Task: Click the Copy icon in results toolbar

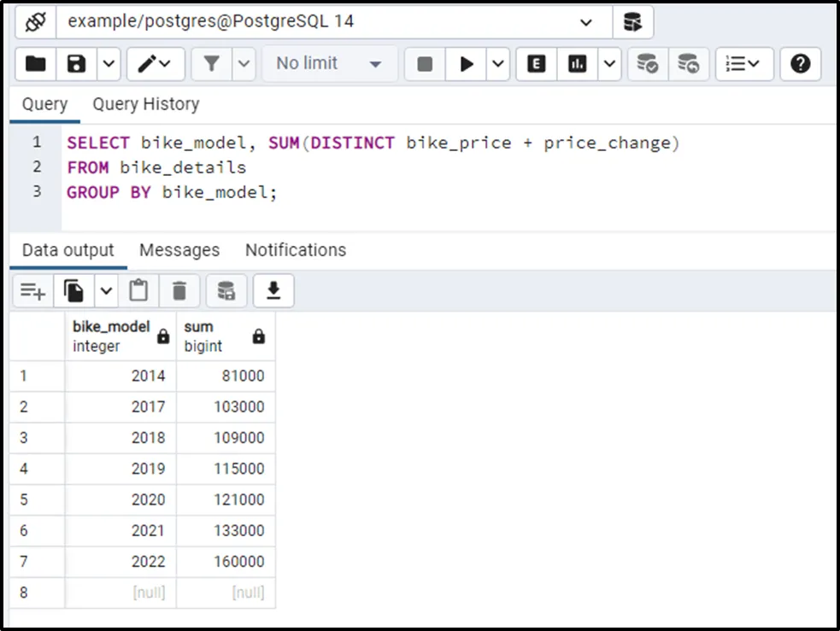Action: (x=74, y=292)
